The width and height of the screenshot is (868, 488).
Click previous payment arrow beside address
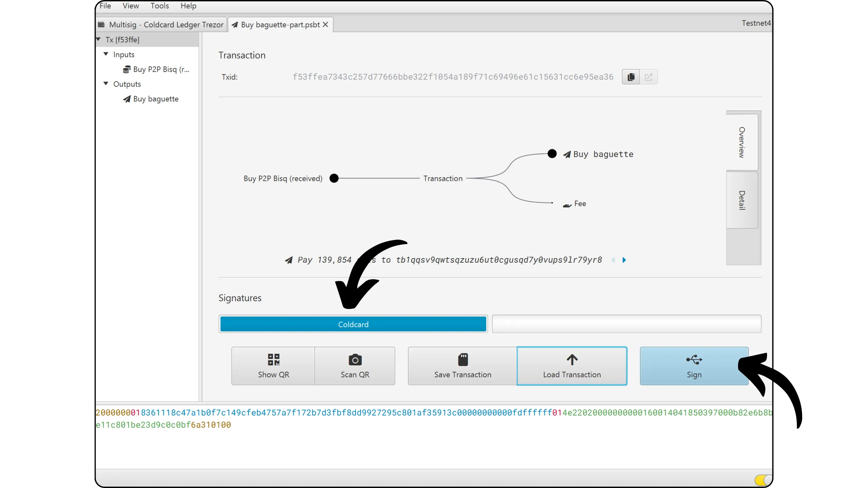coord(613,260)
